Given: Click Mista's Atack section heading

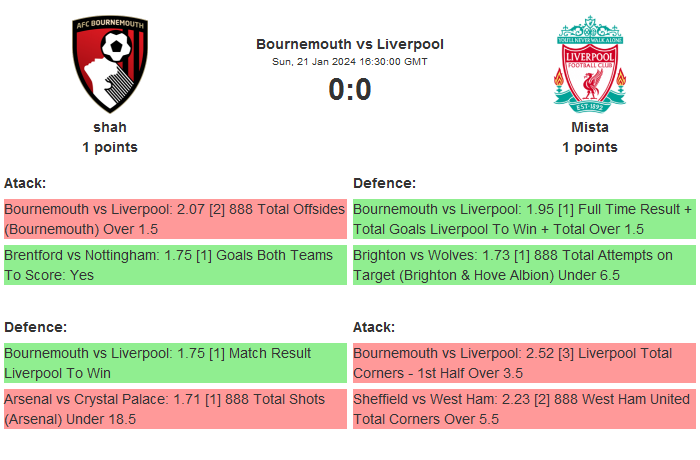Looking at the screenshot, I should pyautogui.click(x=374, y=327).
